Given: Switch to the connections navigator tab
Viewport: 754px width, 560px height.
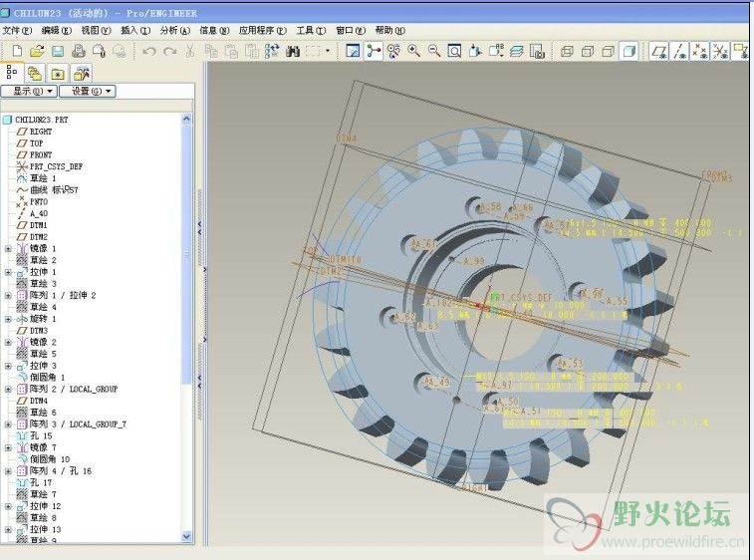Looking at the screenshot, I should click(82, 74).
